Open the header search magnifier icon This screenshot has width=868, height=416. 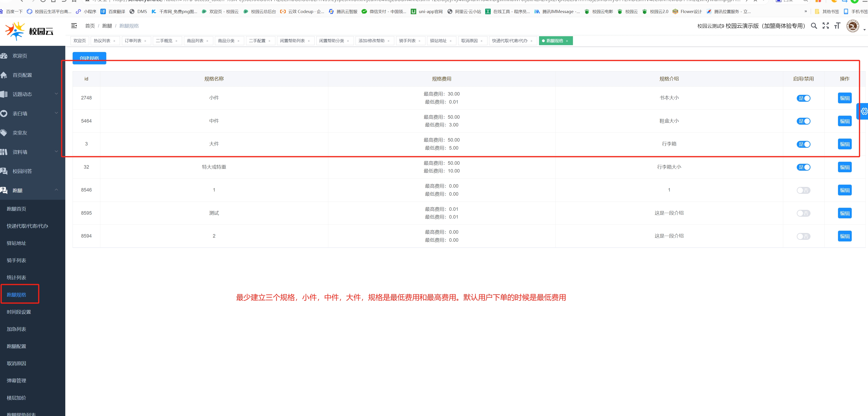pyautogui.click(x=814, y=26)
